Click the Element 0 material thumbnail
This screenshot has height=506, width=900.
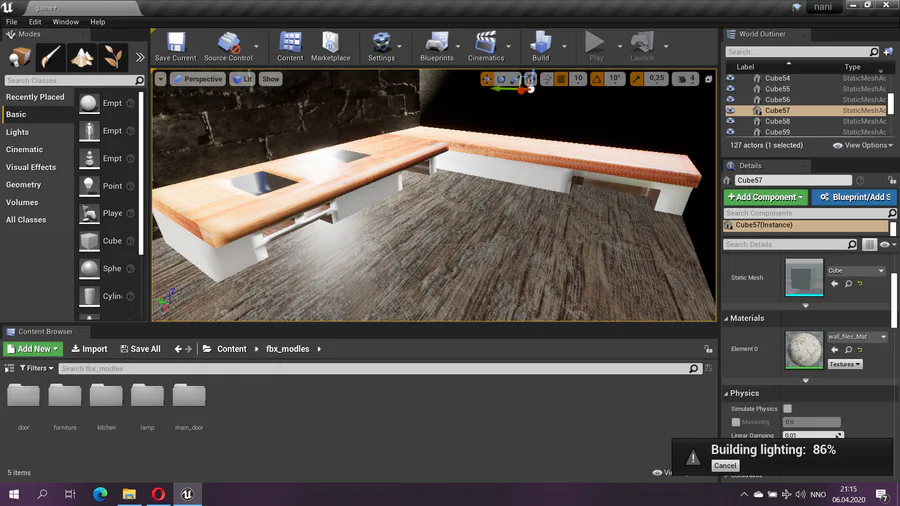click(x=804, y=349)
